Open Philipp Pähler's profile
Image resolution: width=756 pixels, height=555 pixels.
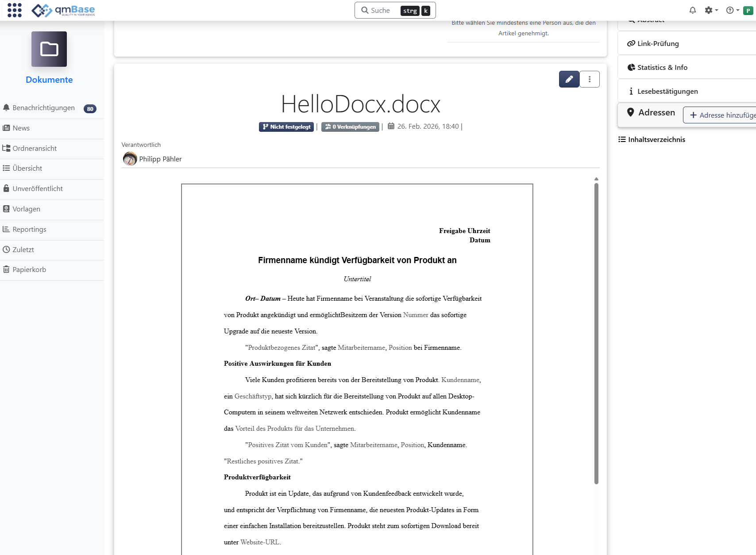(160, 159)
